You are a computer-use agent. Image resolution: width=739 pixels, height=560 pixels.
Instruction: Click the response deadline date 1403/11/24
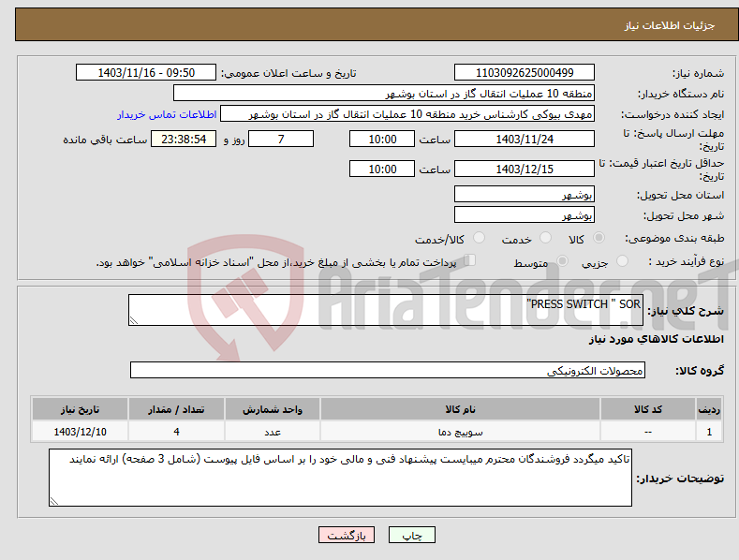pyautogui.click(x=525, y=139)
